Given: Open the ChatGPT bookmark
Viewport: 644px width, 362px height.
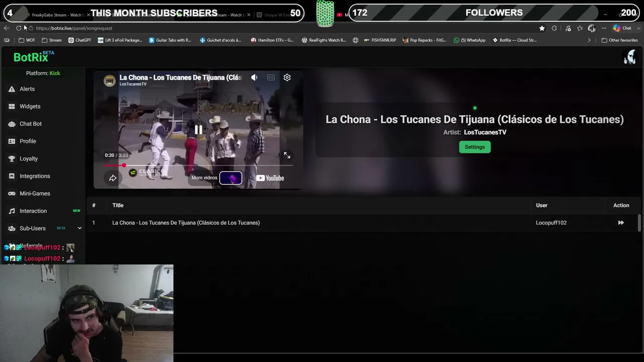Looking at the screenshot, I should coord(79,40).
